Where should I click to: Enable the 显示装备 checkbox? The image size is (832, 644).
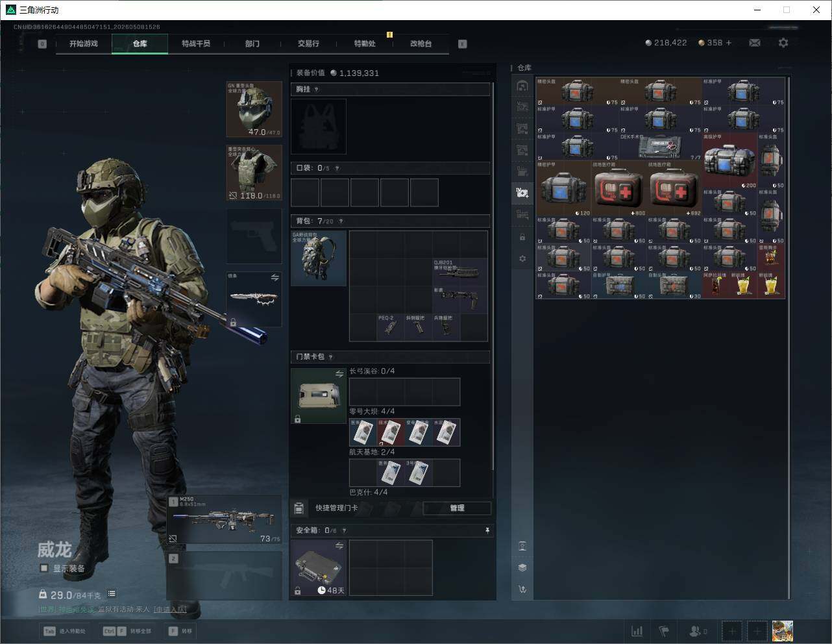point(44,568)
